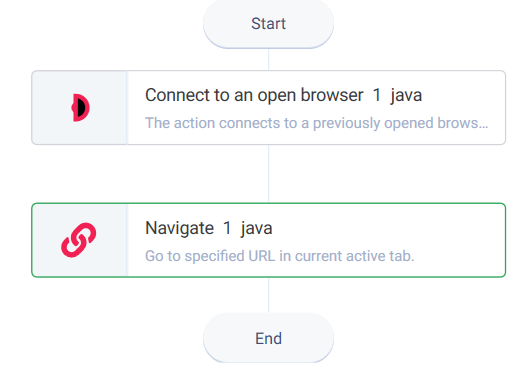
Task: Click the gray icon panel of Connect card
Action: tap(79, 107)
